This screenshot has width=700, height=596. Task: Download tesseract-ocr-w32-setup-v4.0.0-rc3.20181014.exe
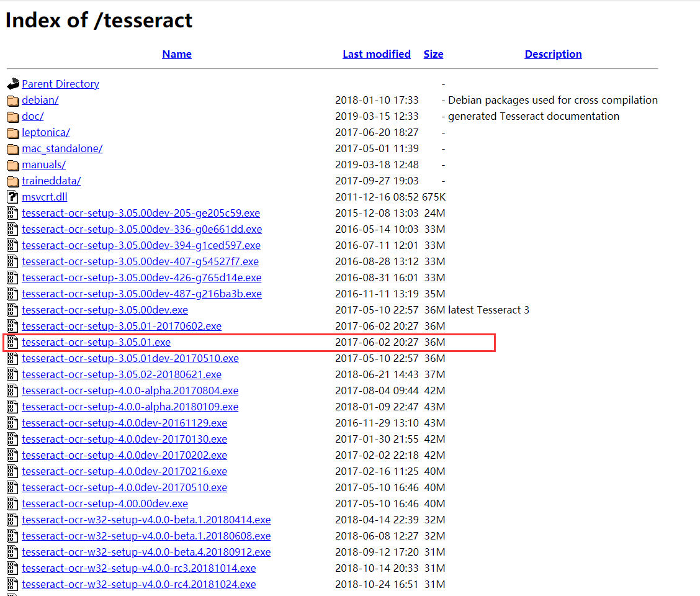(x=139, y=568)
